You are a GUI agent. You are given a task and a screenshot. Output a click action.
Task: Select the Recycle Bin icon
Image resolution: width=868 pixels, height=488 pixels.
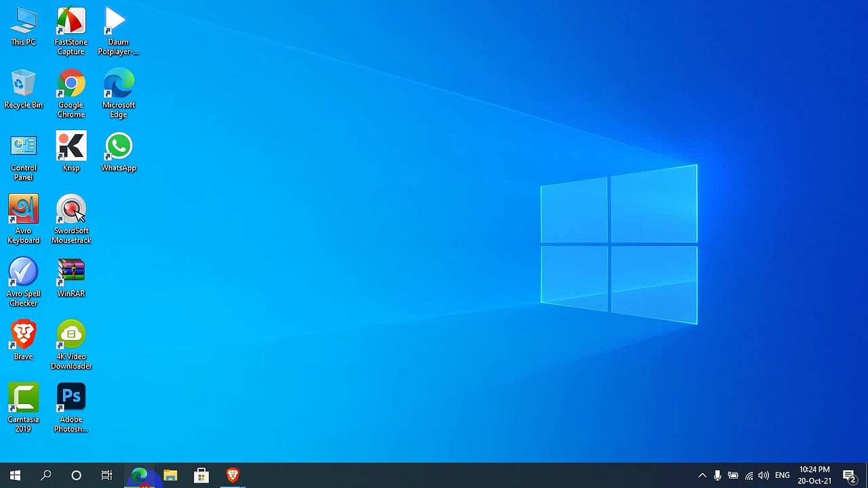(x=23, y=89)
